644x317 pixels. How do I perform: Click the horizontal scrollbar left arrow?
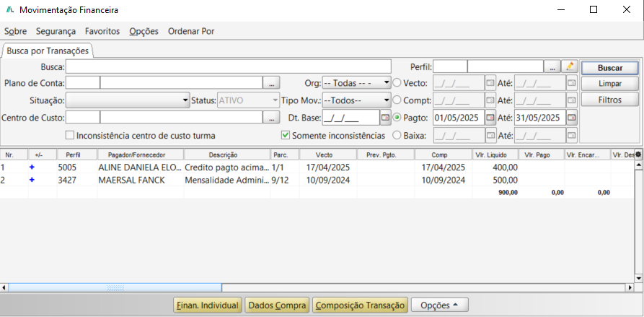[4, 287]
